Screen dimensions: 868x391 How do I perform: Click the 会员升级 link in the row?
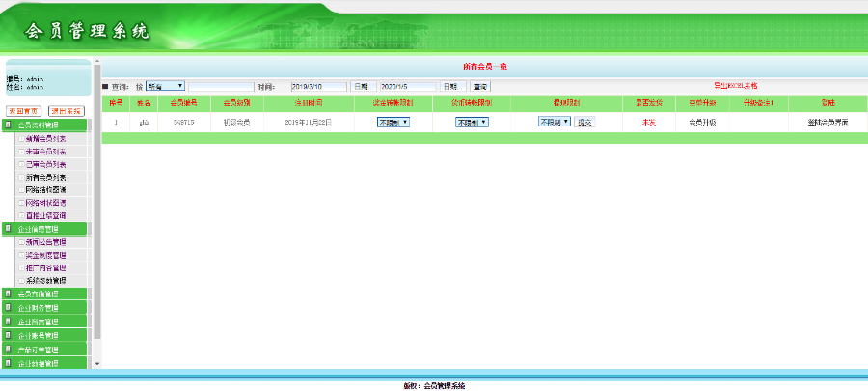[x=702, y=122]
